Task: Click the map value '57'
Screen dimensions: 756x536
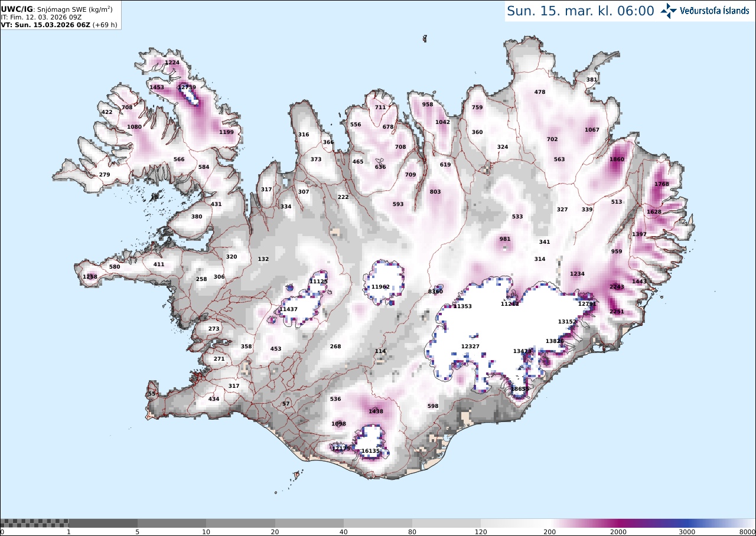Action: click(286, 404)
